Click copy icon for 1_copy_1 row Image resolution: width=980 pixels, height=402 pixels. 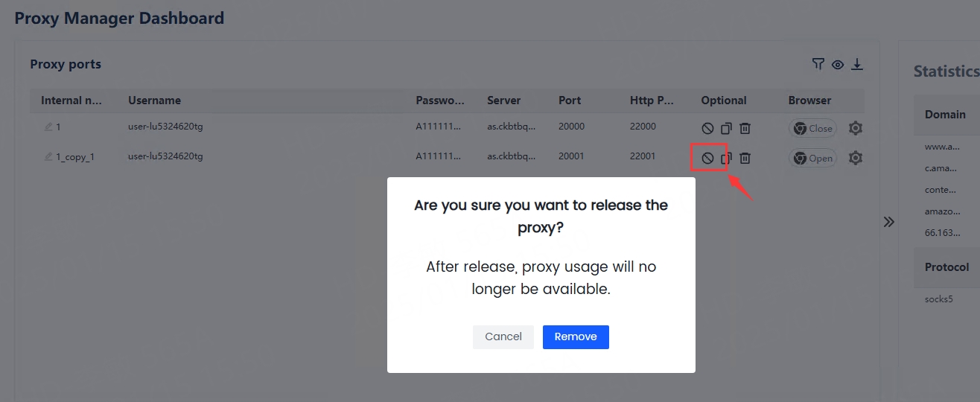click(x=727, y=158)
